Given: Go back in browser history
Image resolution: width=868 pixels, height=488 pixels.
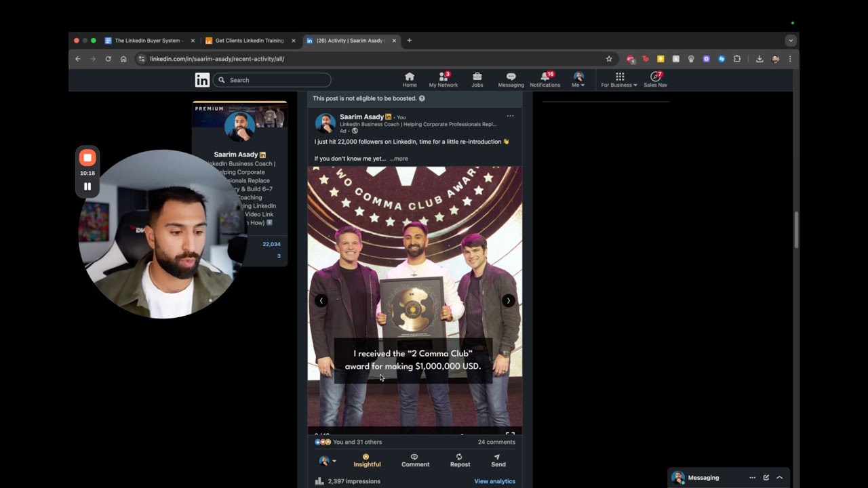Looking at the screenshot, I should tap(78, 59).
